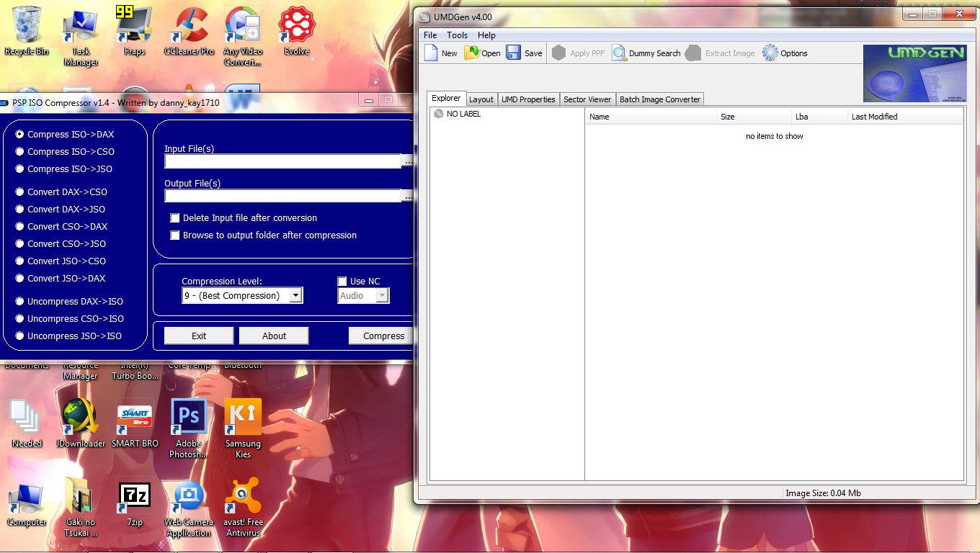
Task: Open the Tools menu in UMDGen
Action: (457, 35)
